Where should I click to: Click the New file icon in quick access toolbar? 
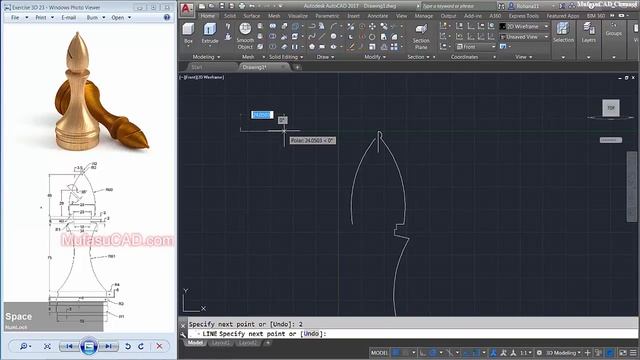[x=202, y=6]
